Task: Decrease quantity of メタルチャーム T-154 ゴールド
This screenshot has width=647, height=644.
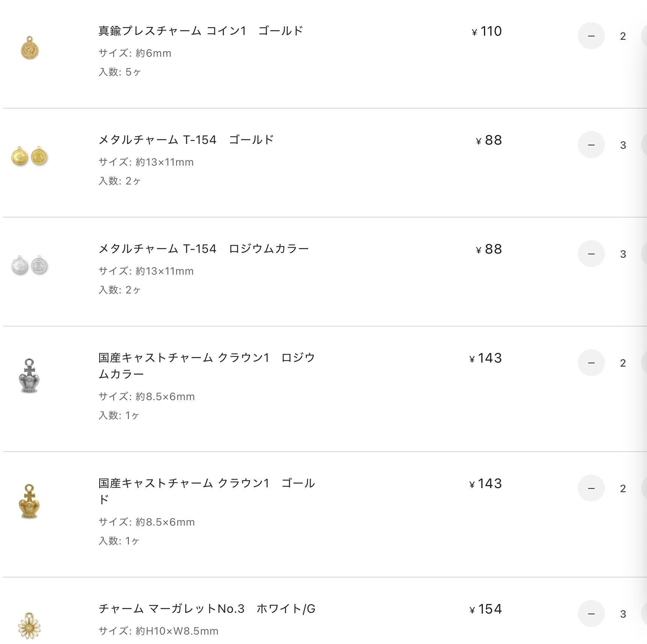Action: [591, 145]
